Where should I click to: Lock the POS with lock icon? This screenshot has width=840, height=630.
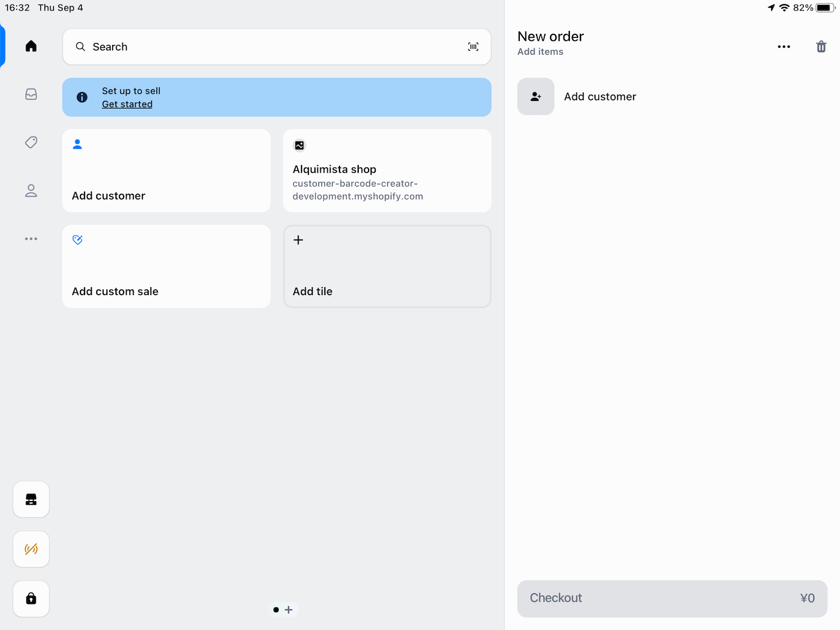coord(31,598)
